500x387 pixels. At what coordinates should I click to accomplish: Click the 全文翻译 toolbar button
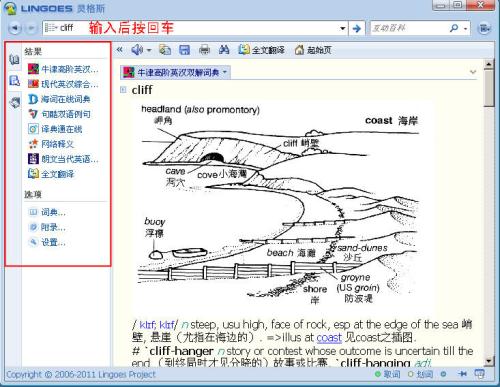pyautogui.click(x=262, y=50)
